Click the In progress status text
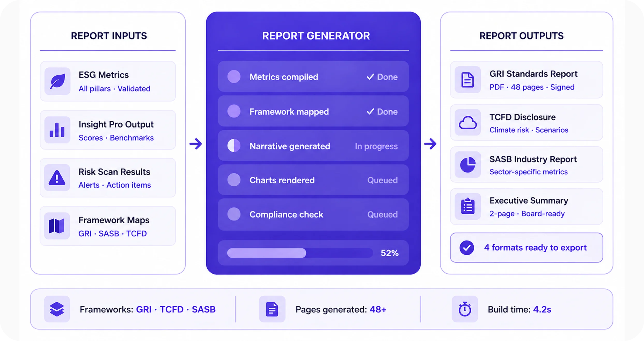Viewport: 644px width, 341px height. (376, 146)
